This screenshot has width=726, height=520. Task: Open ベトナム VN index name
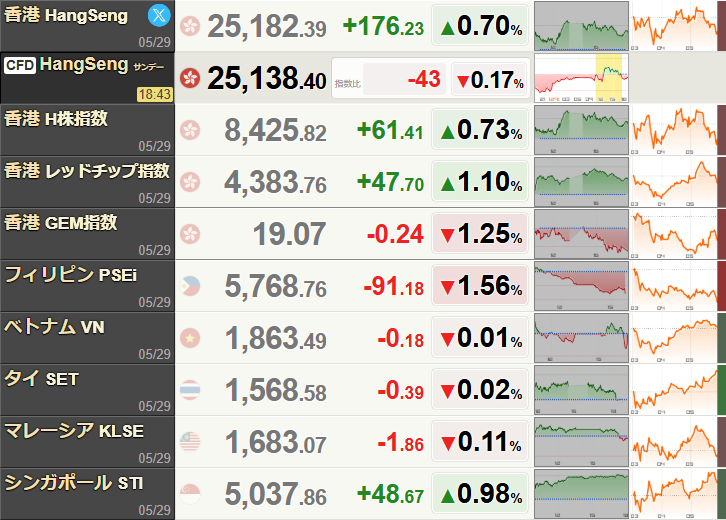pos(54,327)
